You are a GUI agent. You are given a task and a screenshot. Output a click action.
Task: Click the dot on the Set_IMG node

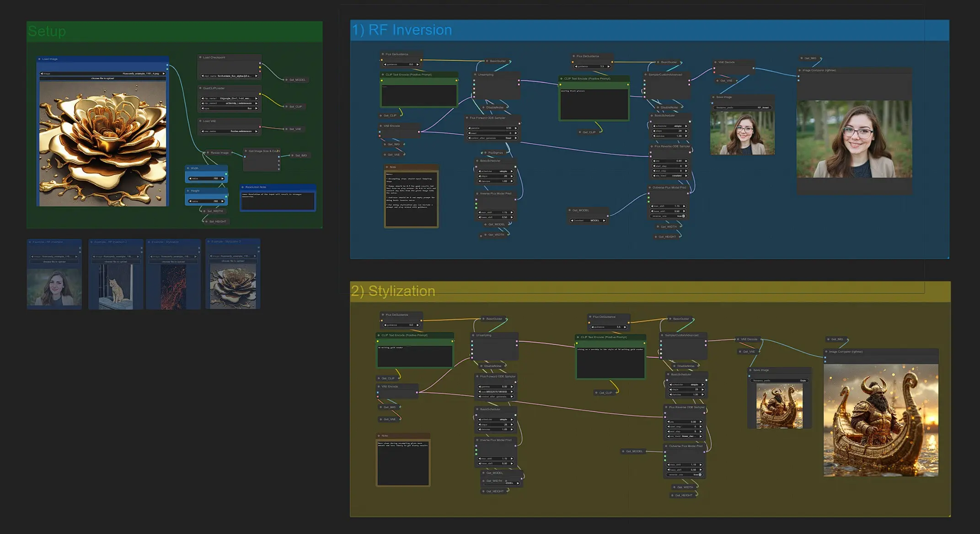(x=293, y=156)
